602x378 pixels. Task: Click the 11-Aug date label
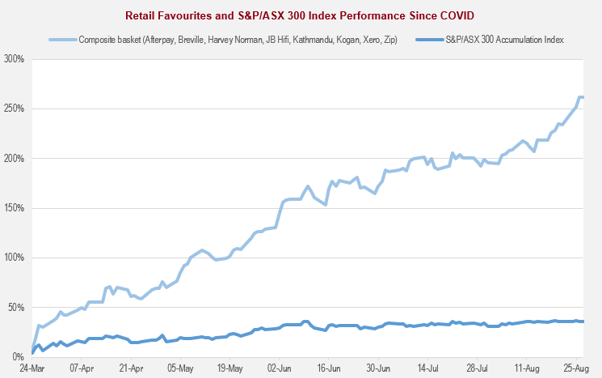pos(527,368)
